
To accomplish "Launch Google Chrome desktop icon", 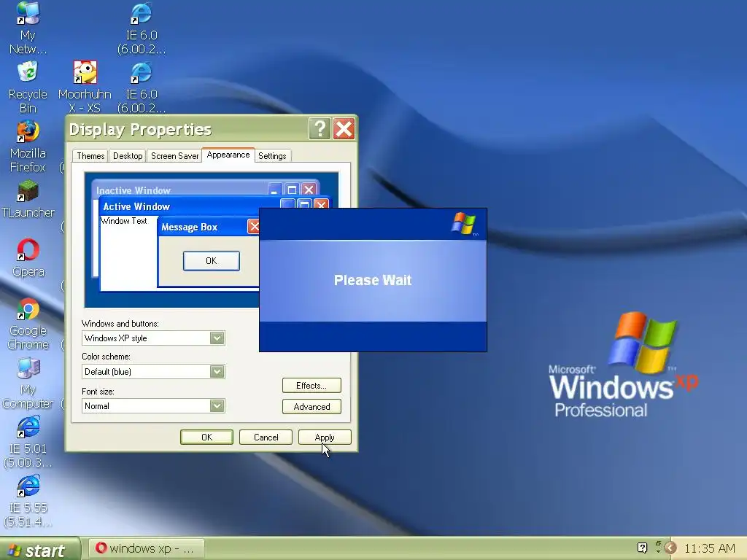I will [x=28, y=324].
